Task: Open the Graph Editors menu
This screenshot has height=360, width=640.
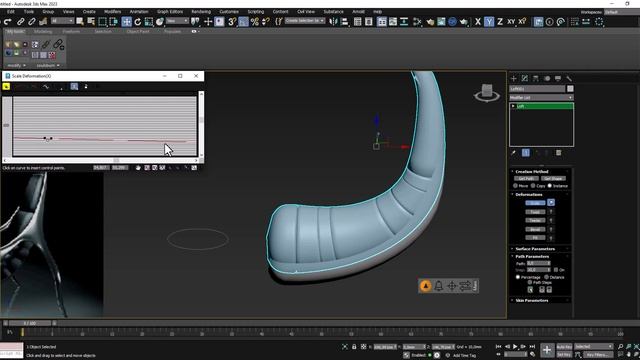Action: (170, 12)
